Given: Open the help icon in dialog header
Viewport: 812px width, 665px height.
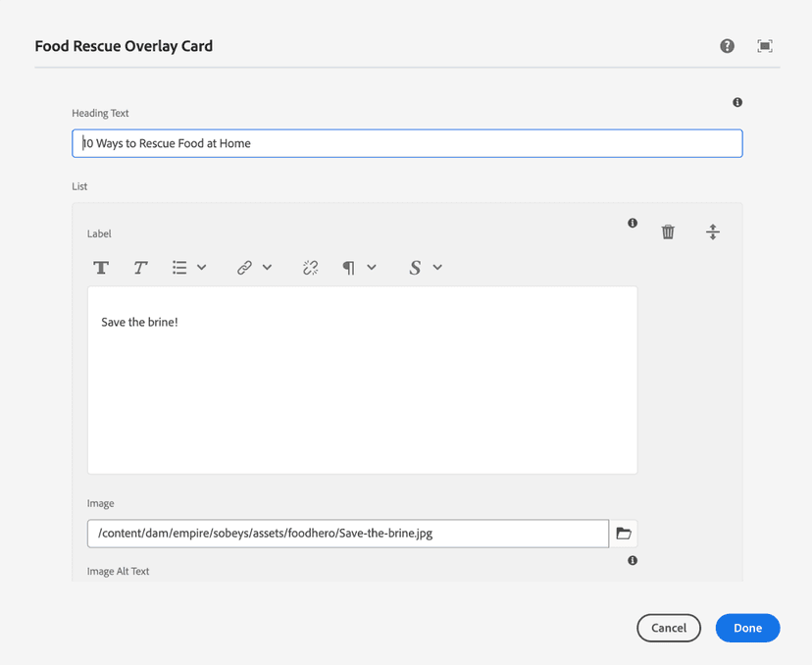Looking at the screenshot, I should tap(727, 46).
